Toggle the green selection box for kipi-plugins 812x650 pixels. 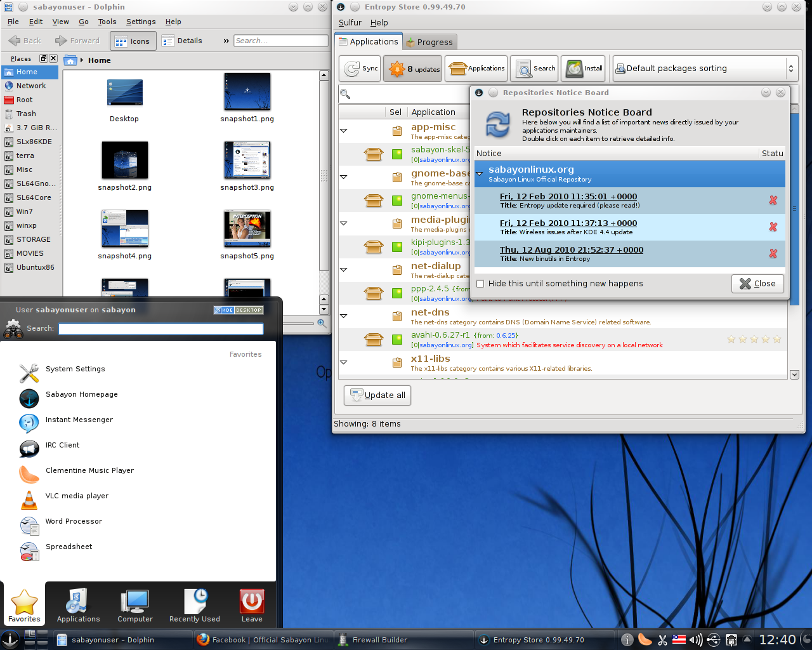[397, 247]
